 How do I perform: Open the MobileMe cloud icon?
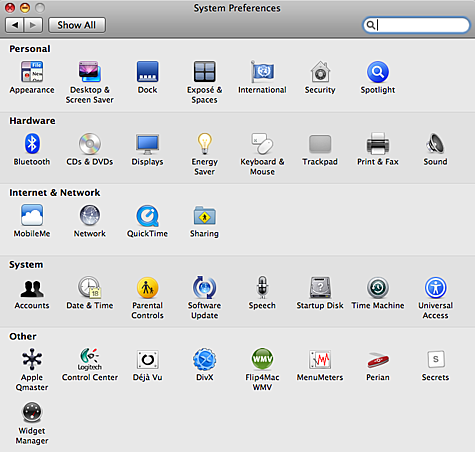32,215
